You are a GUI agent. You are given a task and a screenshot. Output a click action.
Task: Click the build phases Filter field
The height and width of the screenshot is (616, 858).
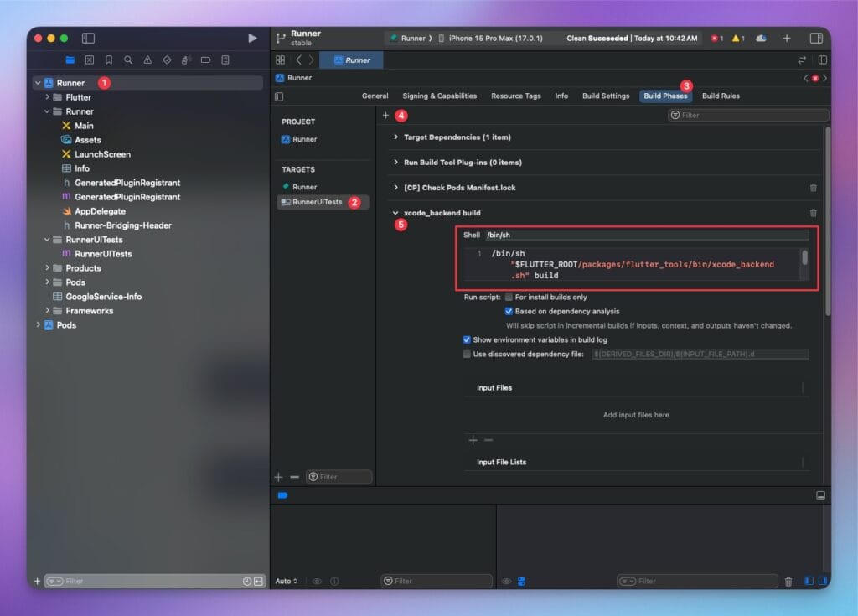[748, 115]
